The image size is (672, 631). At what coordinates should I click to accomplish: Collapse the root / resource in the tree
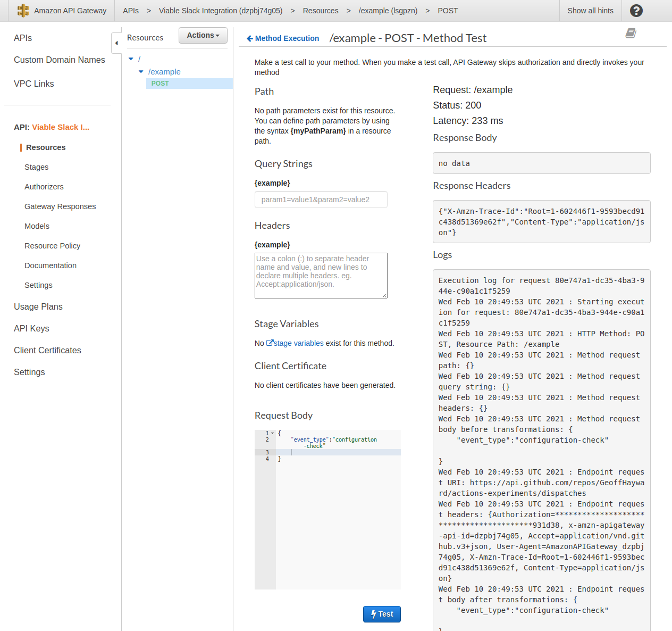(x=131, y=59)
